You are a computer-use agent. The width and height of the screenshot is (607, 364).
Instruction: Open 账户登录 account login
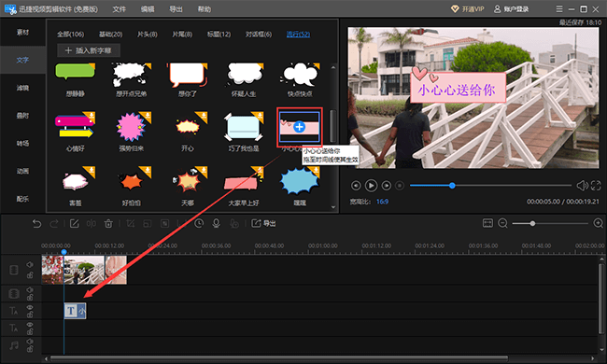pos(512,9)
